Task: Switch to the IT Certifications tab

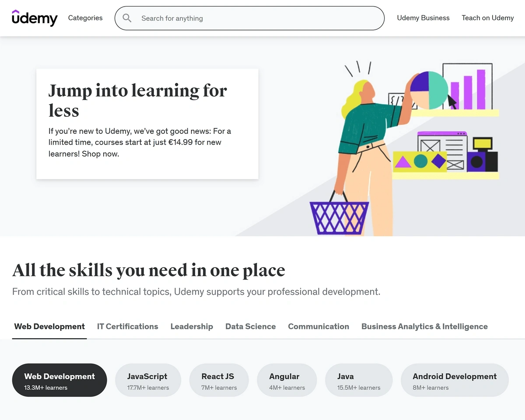Action: click(x=127, y=326)
